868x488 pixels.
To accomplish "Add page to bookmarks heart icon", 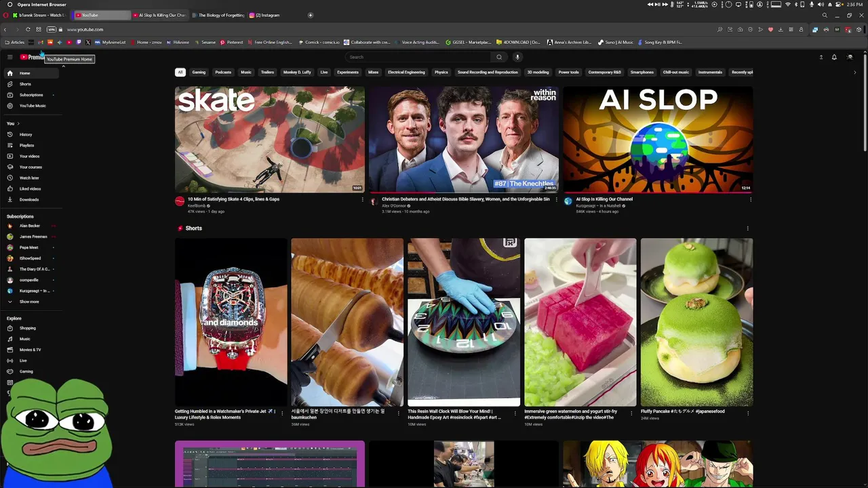I will point(770,29).
